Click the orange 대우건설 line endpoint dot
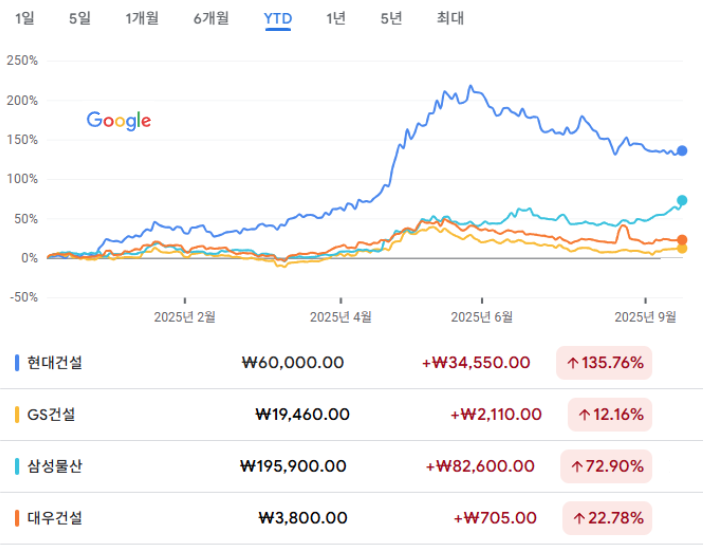Image resolution: width=718 pixels, height=555 pixels. tap(682, 240)
